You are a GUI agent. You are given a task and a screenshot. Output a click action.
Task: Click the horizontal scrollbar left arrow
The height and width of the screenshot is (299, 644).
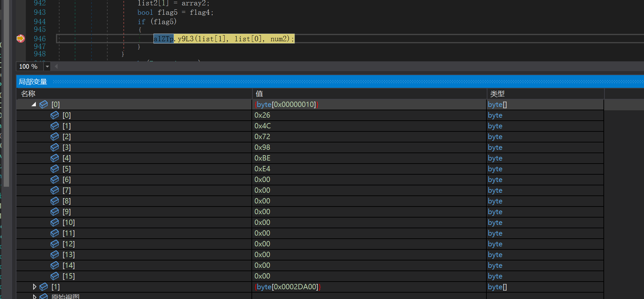(x=56, y=66)
